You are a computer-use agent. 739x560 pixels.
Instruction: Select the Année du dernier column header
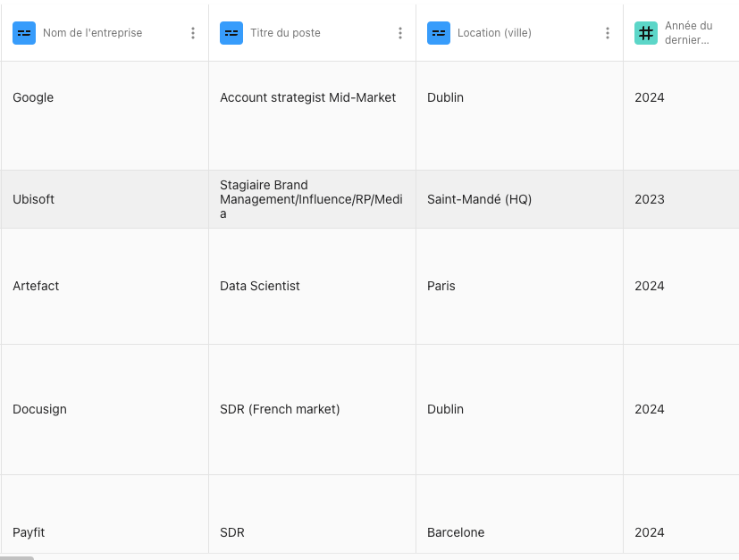pyautogui.click(x=688, y=33)
